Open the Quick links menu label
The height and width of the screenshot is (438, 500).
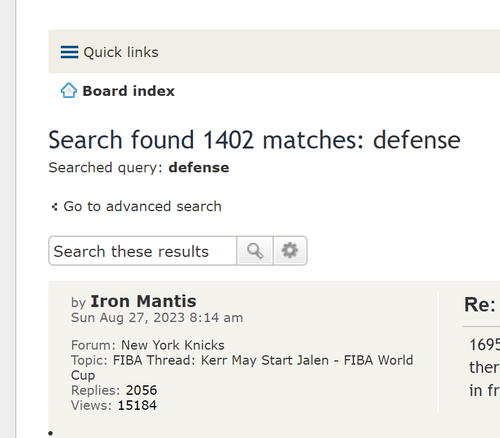121,52
